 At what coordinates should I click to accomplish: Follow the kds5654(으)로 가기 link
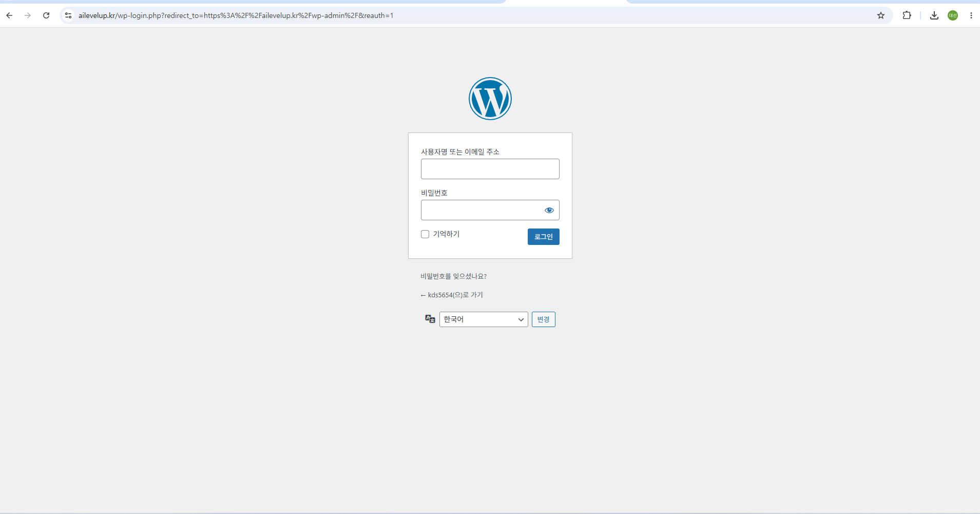coord(452,295)
